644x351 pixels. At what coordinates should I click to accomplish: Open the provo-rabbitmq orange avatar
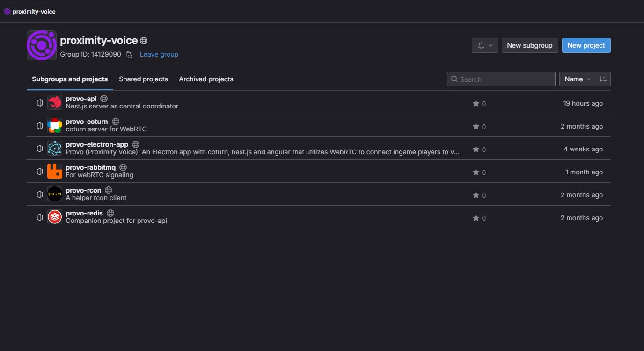pos(55,171)
